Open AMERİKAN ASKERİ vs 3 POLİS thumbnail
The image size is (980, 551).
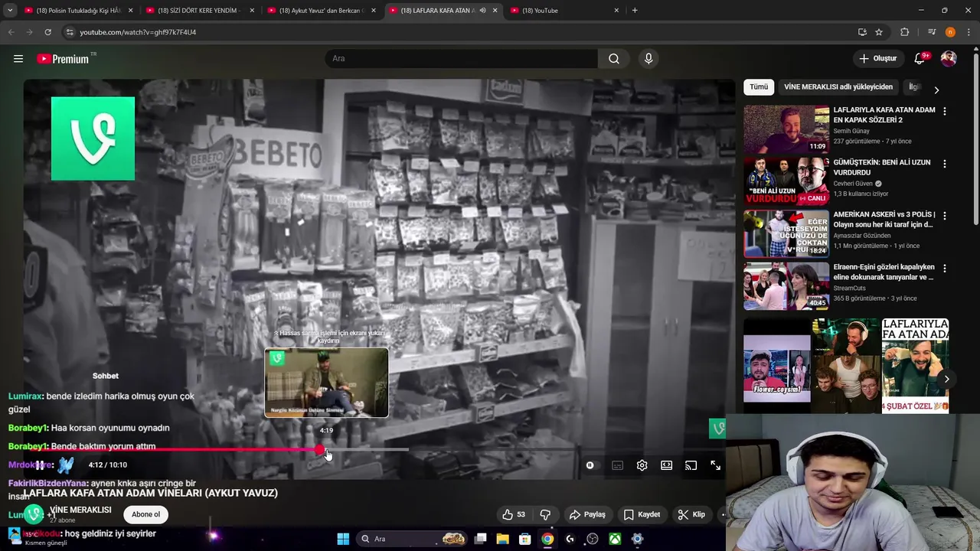coord(786,234)
